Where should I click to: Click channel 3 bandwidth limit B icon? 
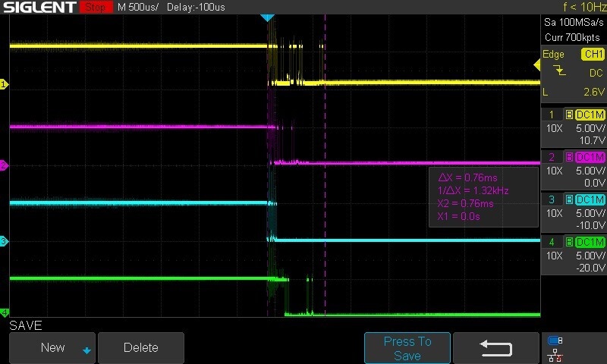570,199
